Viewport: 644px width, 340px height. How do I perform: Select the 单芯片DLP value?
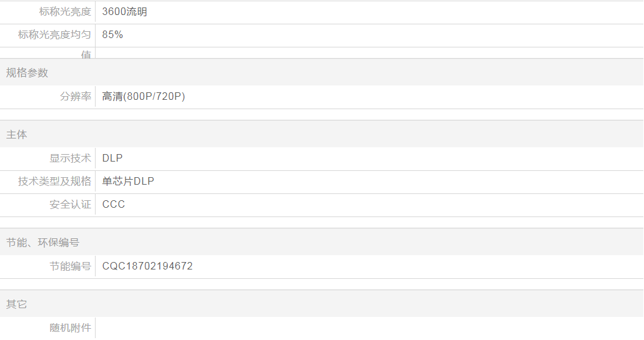(128, 182)
